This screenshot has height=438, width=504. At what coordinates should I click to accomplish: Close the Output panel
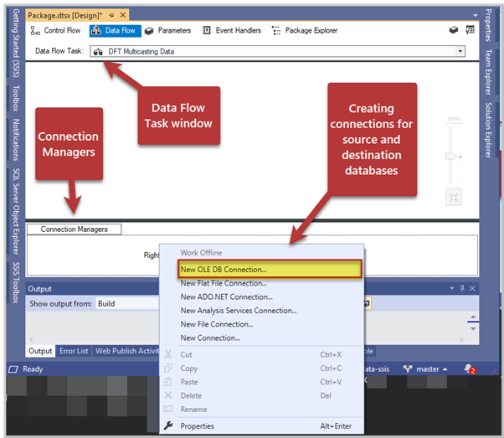(472, 288)
